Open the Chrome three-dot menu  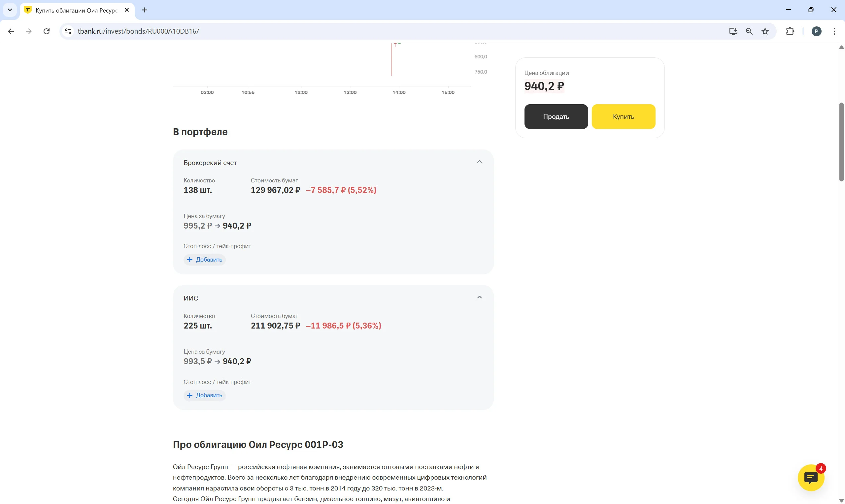click(x=834, y=31)
